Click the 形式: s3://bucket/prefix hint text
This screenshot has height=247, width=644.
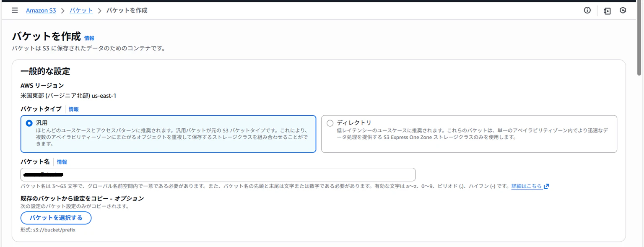48,230
